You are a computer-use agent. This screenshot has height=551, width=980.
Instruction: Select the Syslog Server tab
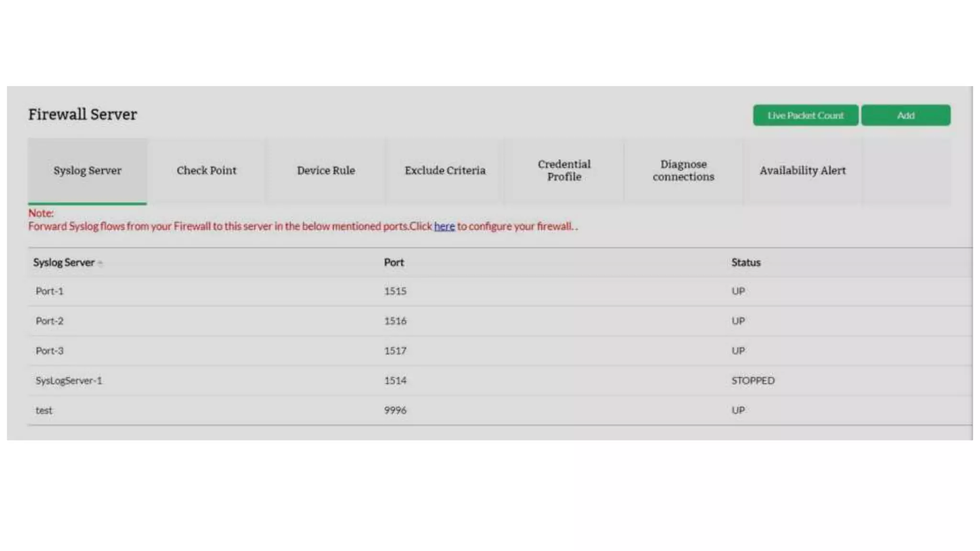tap(87, 171)
